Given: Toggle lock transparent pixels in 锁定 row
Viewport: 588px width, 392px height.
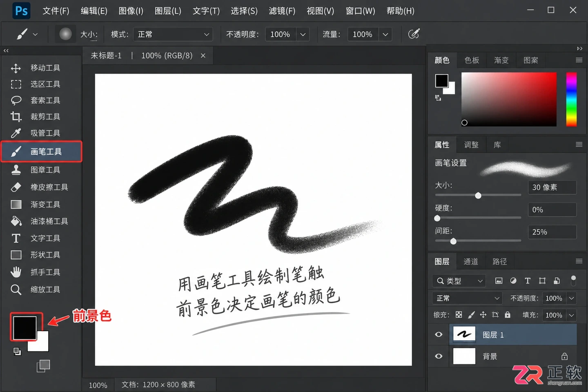Looking at the screenshot, I should point(459,314).
